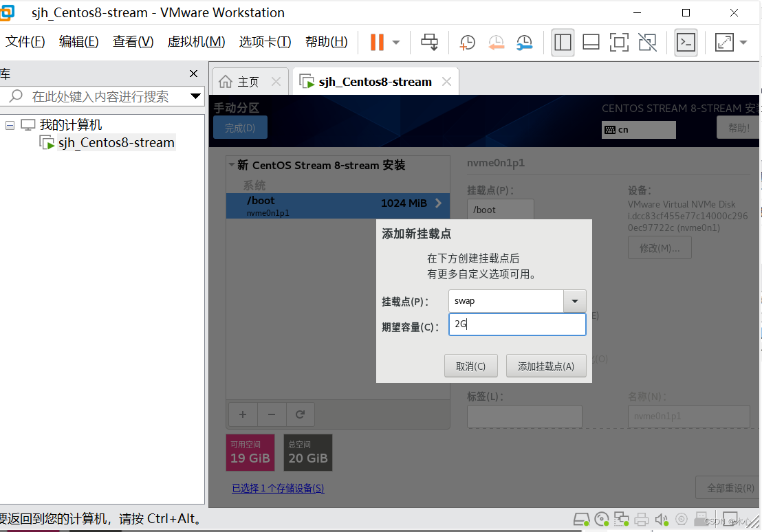Close the sjh_Centos8-stream tab
The height and width of the screenshot is (532, 762).
446,82
